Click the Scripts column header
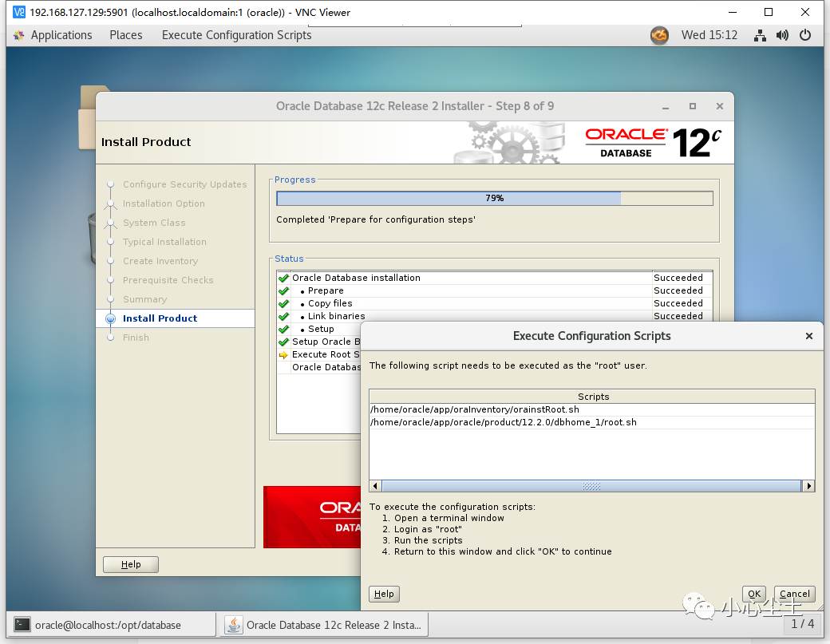Image resolution: width=830 pixels, height=644 pixels. (592, 397)
